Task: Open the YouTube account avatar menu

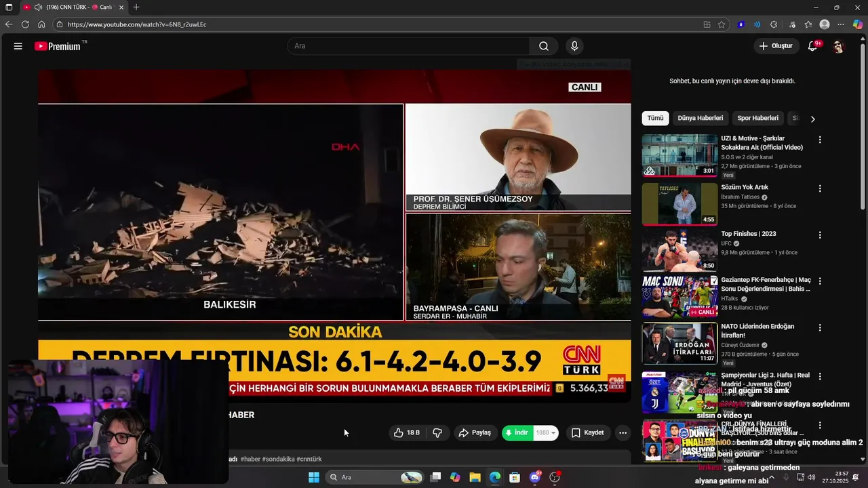Action: pyautogui.click(x=838, y=46)
